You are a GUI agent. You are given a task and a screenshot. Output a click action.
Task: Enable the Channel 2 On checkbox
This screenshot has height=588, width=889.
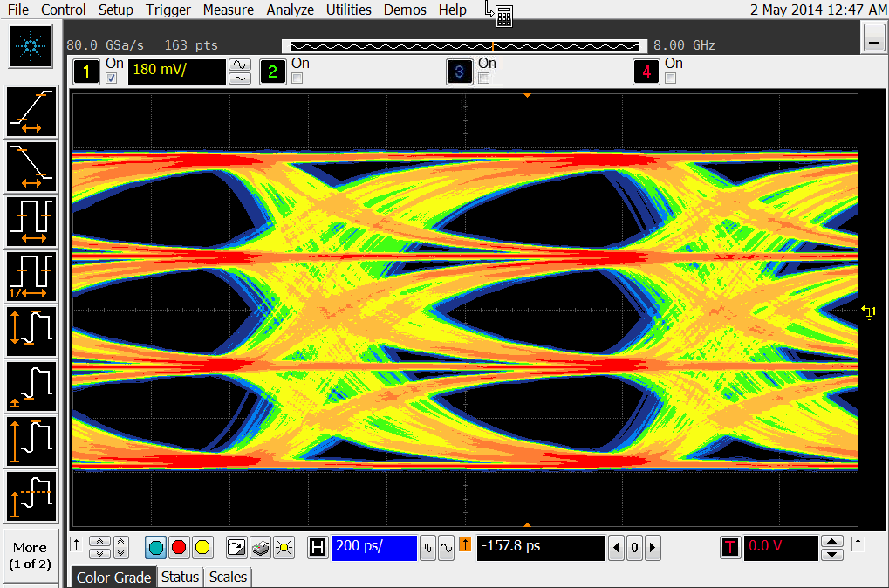tap(297, 79)
